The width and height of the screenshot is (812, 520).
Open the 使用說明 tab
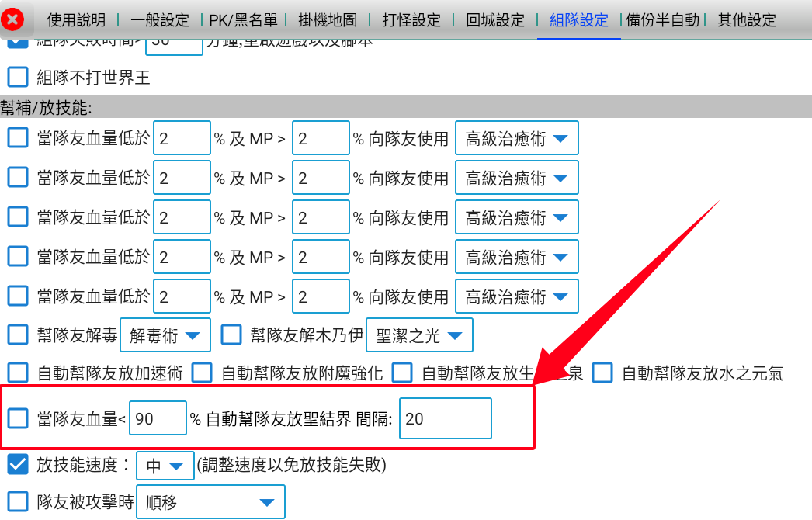(x=75, y=20)
